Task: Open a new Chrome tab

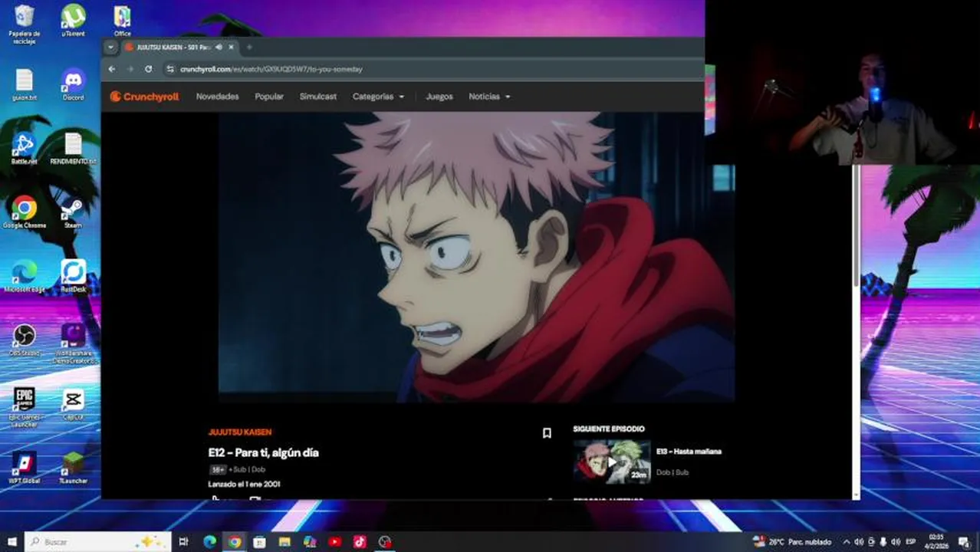Action: [248, 47]
